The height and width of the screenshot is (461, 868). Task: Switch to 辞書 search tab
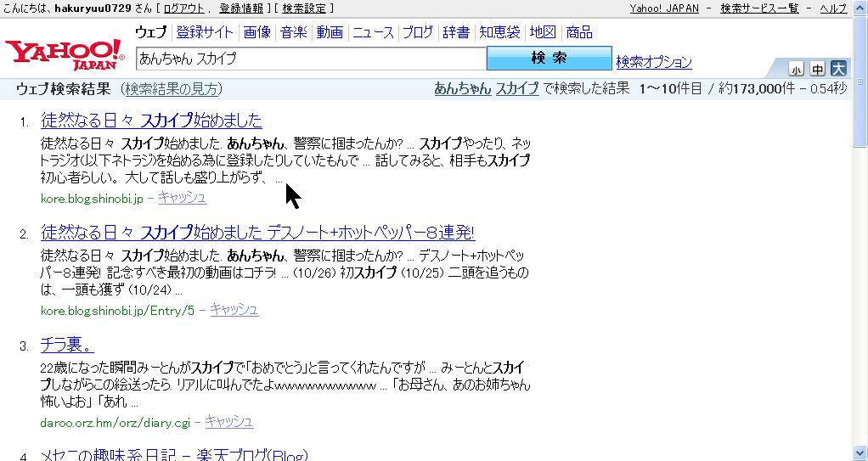(456, 32)
